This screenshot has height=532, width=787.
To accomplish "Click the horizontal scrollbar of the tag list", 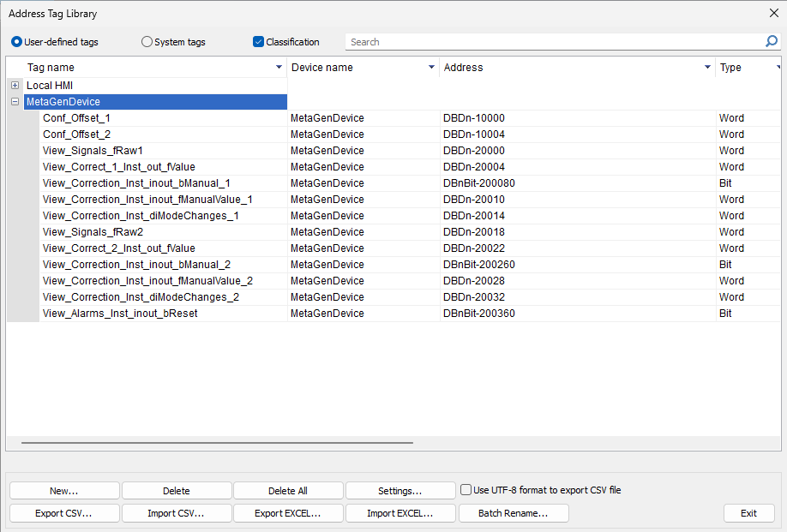I will [x=217, y=443].
